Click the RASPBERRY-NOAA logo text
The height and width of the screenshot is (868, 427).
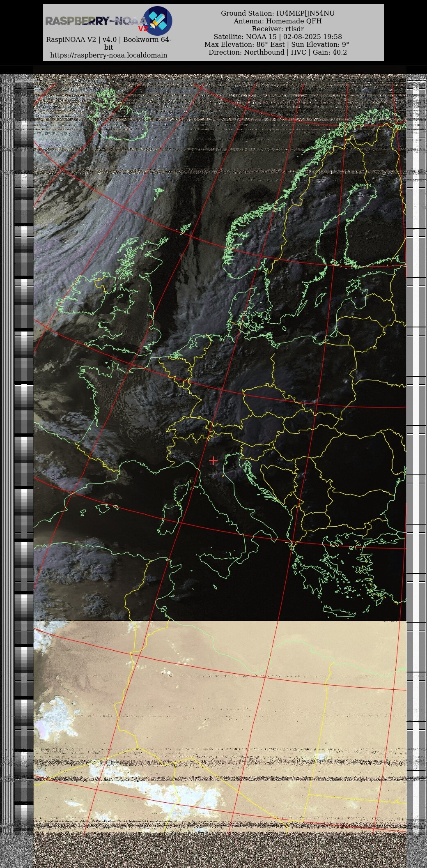click(96, 21)
